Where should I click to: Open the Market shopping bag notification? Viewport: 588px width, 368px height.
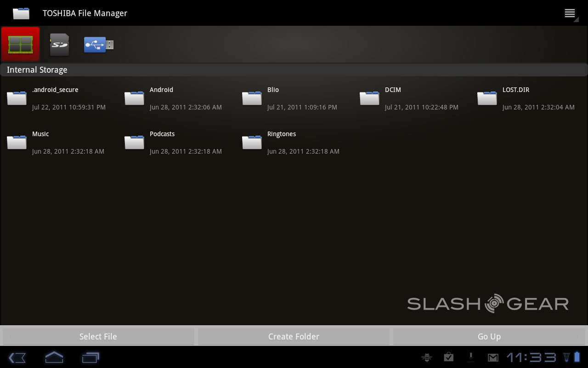click(449, 357)
